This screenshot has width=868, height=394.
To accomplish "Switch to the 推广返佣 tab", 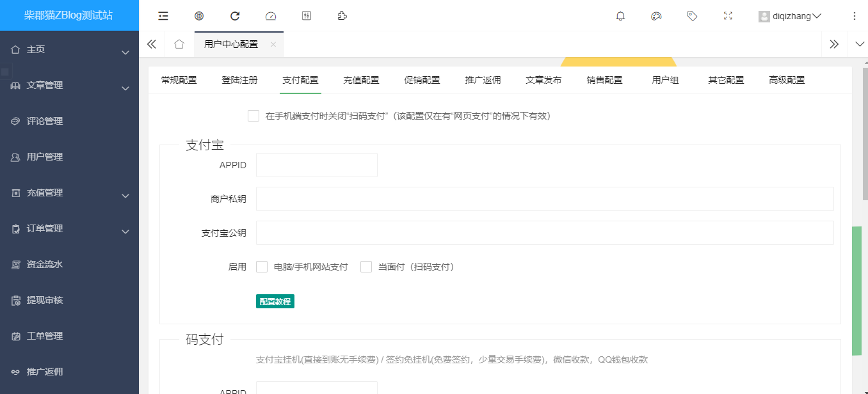I will (483, 80).
